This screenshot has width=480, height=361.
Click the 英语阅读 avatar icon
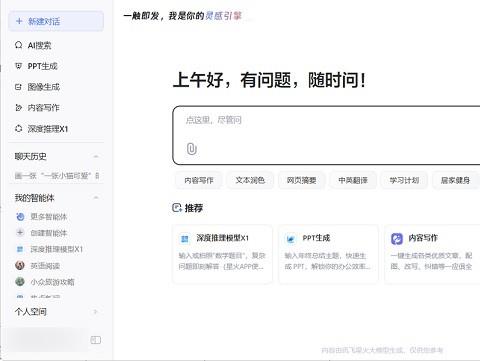click(20, 265)
